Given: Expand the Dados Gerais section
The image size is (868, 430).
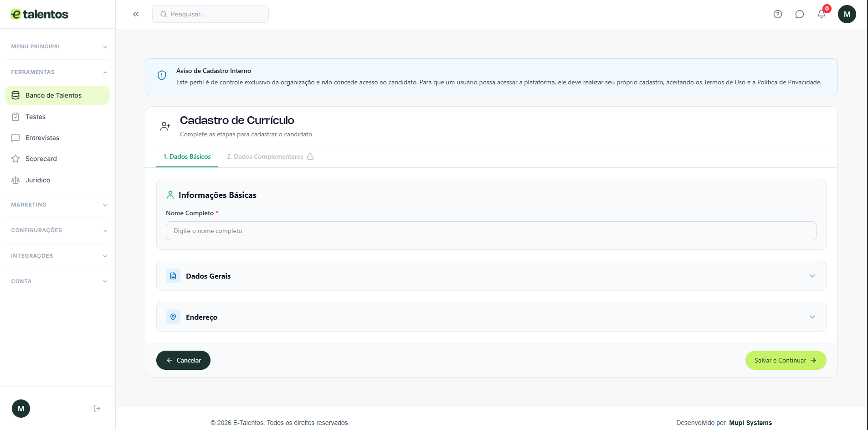Looking at the screenshot, I should pos(491,276).
